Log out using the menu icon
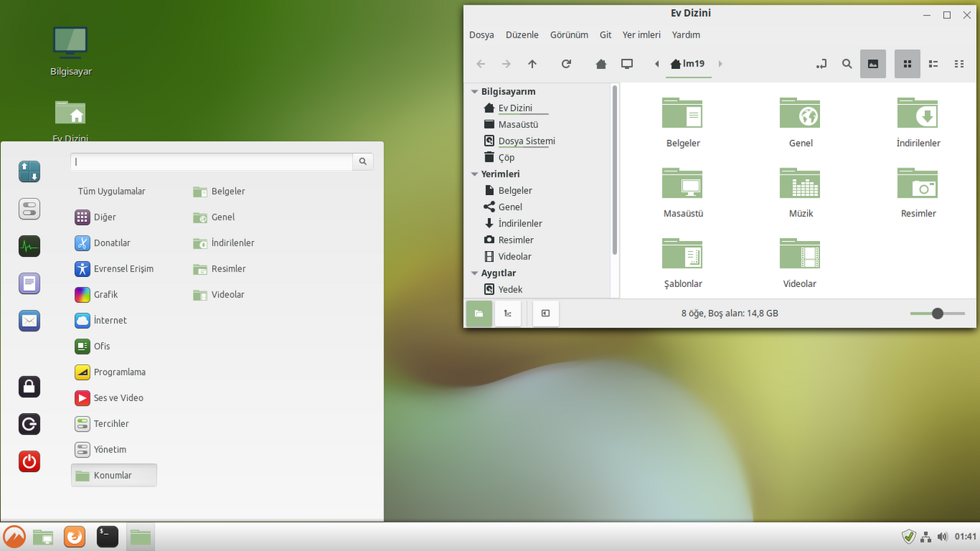This screenshot has width=980, height=551. point(29,424)
